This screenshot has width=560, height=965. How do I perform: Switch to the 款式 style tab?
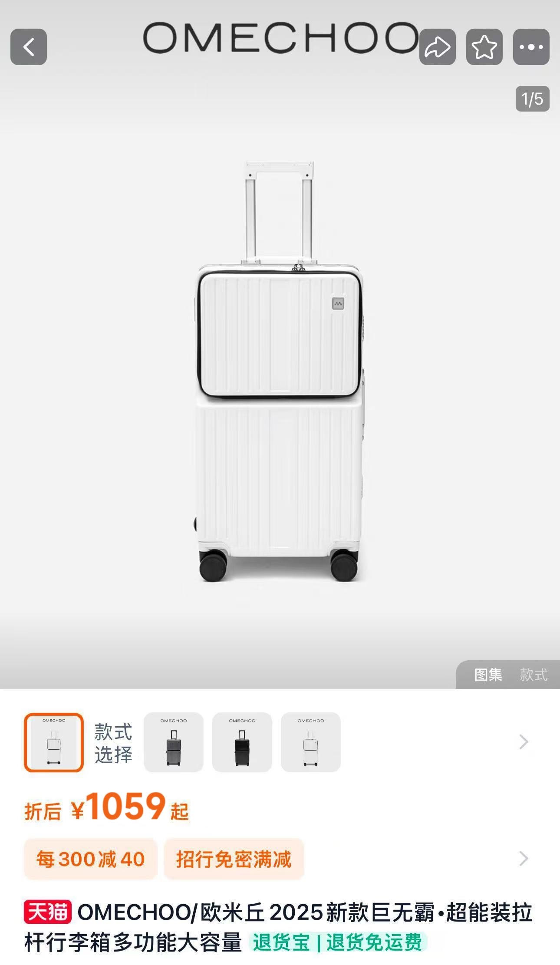(x=534, y=675)
